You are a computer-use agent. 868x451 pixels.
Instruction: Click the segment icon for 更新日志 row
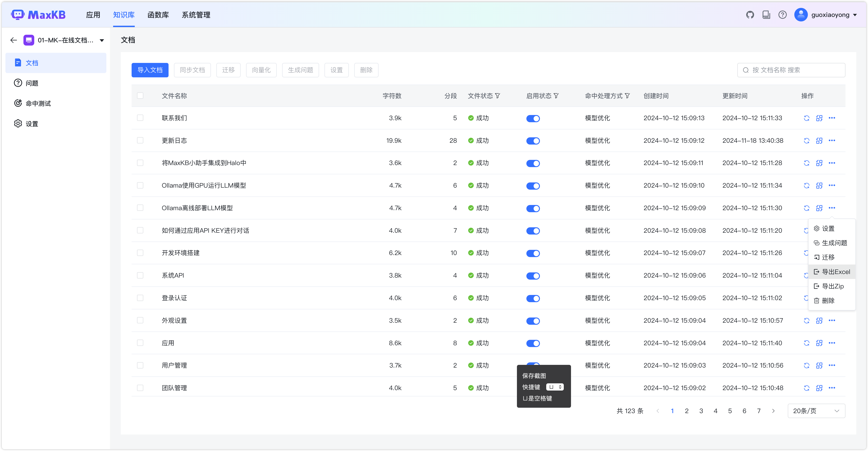(x=819, y=141)
